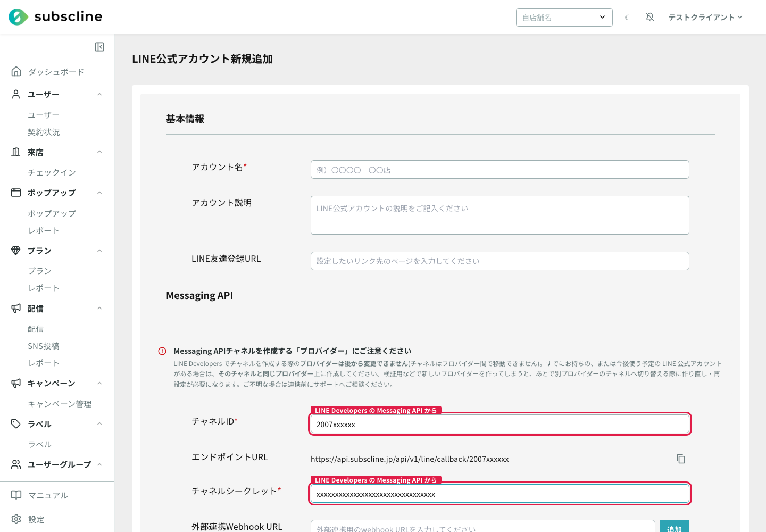Image resolution: width=766 pixels, height=532 pixels.
Task: Open 配信 sub-item in sidebar
Action: coord(36,329)
